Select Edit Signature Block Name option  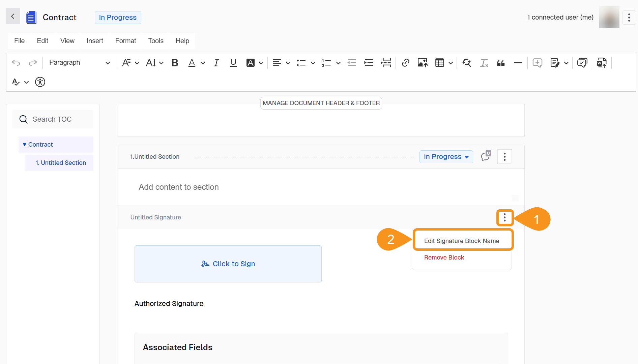pyautogui.click(x=461, y=241)
